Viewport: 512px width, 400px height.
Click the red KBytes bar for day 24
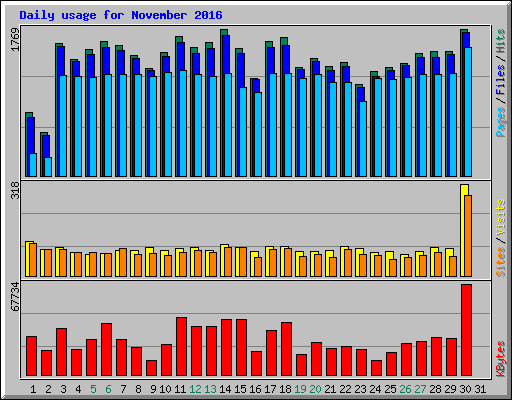click(376, 368)
